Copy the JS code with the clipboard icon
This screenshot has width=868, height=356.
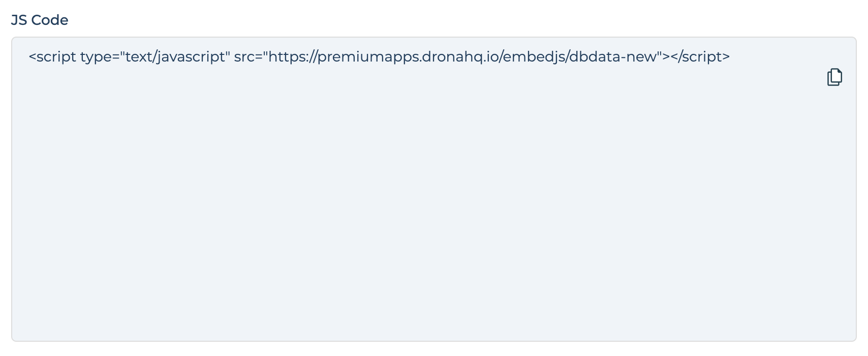834,77
